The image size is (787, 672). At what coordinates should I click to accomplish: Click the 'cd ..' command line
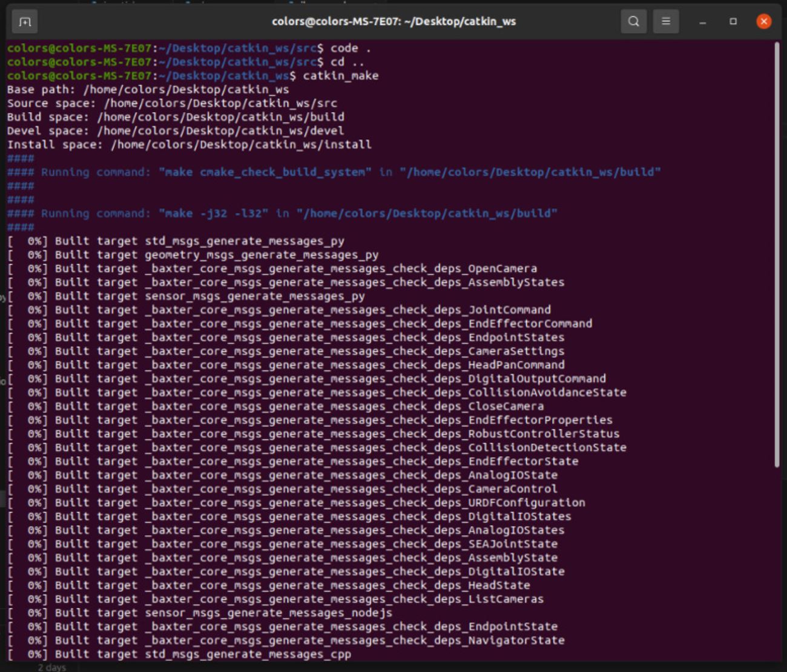click(x=186, y=62)
